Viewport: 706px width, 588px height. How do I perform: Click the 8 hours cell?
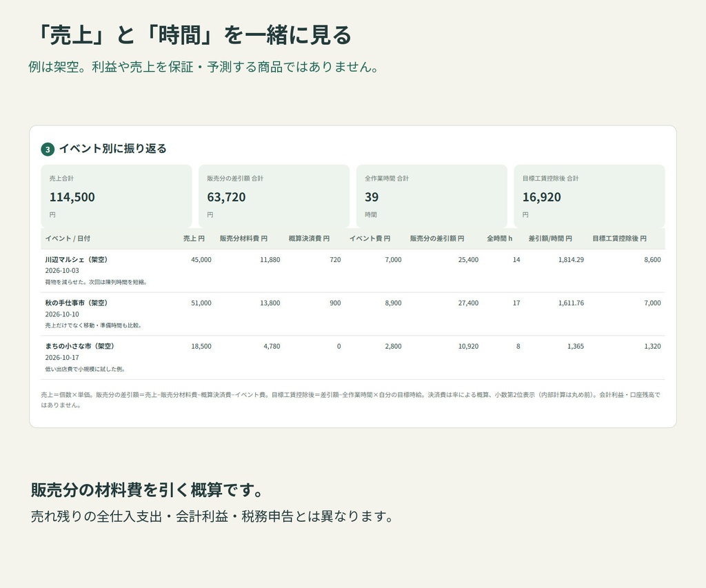point(518,346)
